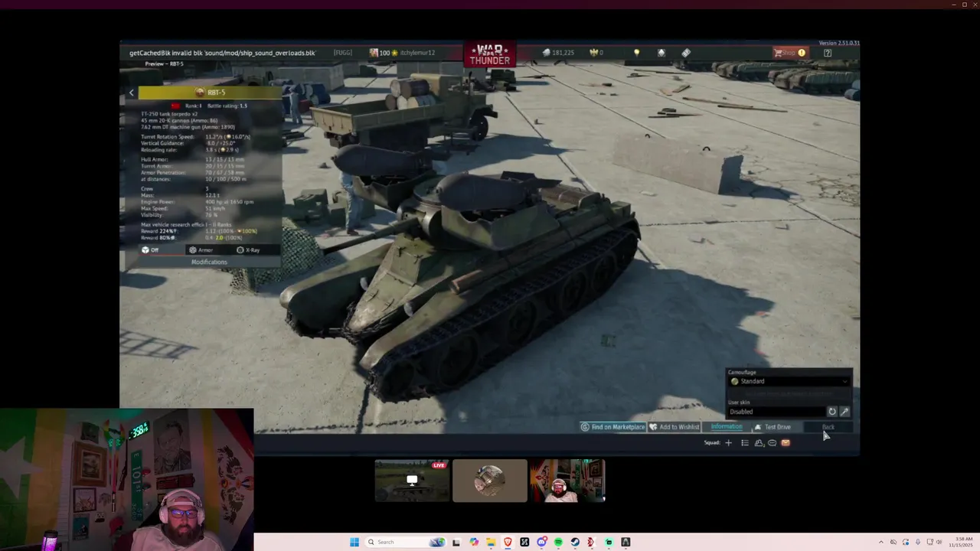Viewport: 980px width, 551px height.
Task: Open Copilot from the taskbar
Action: (x=474, y=542)
